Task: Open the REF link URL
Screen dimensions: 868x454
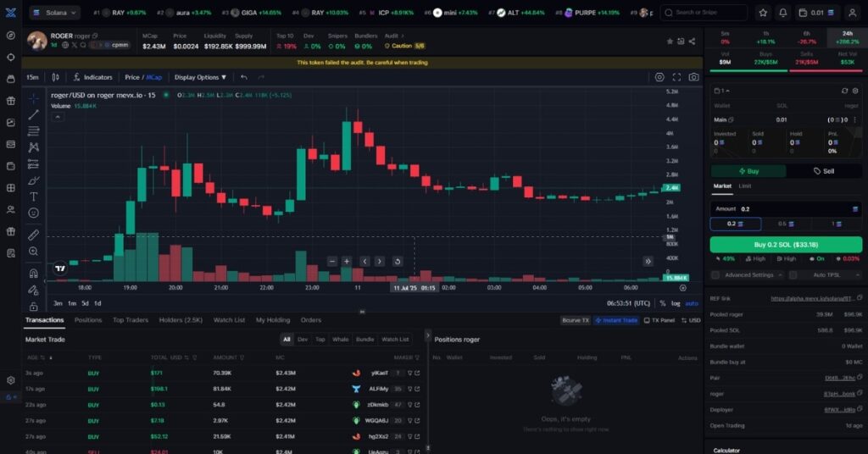Action: [x=811, y=299]
